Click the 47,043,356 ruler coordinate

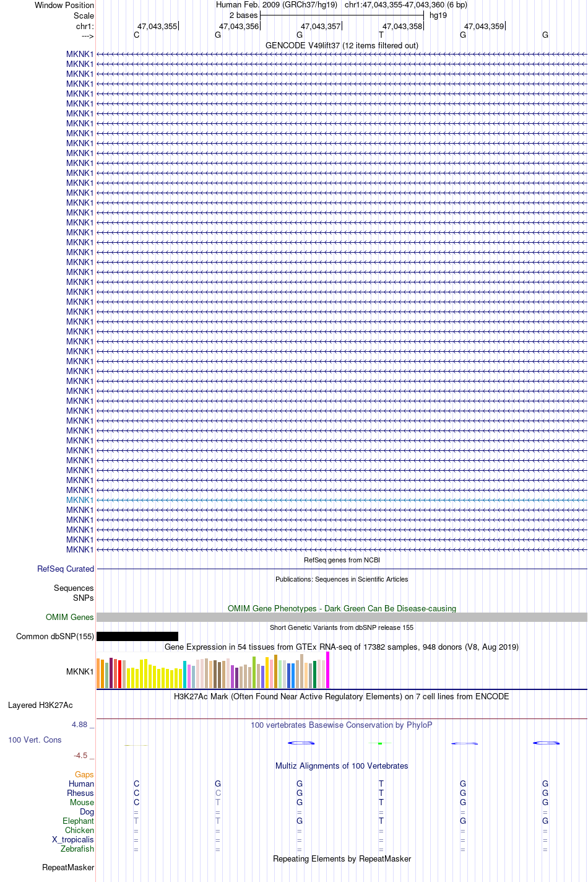point(239,26)
